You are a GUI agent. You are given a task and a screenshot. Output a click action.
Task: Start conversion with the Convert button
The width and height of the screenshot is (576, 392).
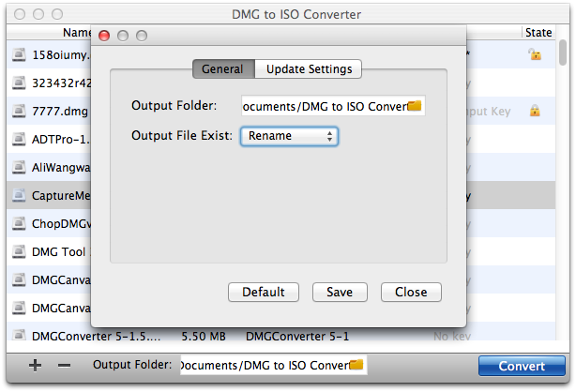(x=522, y=366)
